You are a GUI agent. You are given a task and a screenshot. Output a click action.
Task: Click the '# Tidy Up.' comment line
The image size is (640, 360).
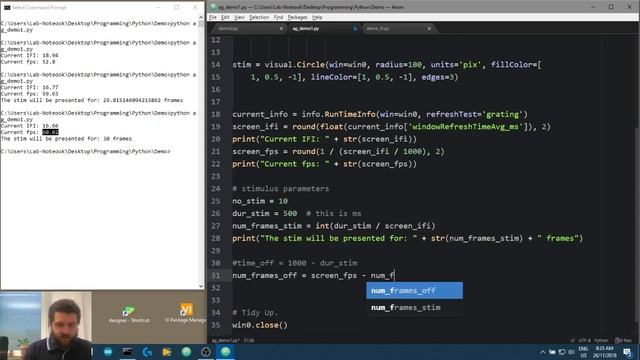click(255, 313)
